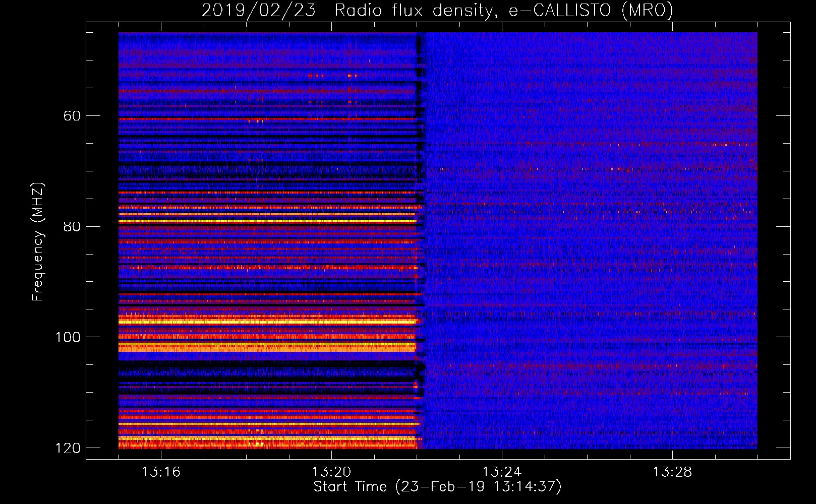Click the 60 frequency tick label
The image size is (816, 504).
point(72,116)
